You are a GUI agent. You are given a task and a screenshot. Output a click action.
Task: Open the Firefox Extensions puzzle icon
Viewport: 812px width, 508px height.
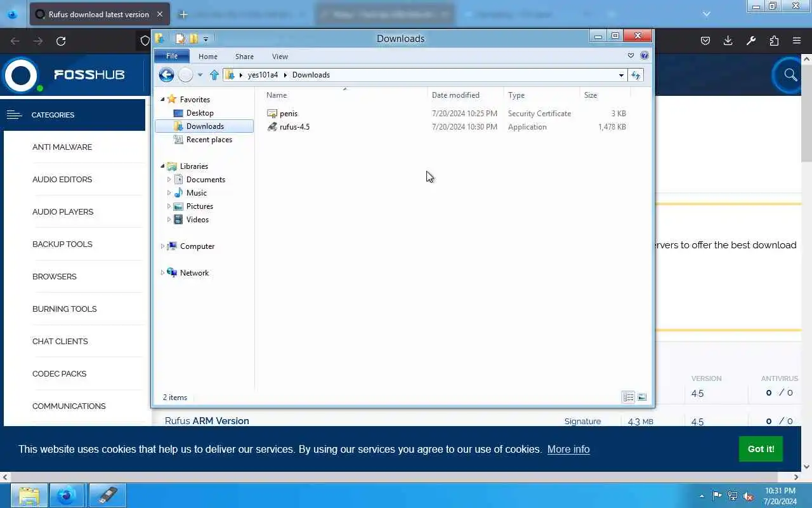(x=774, y=41)
